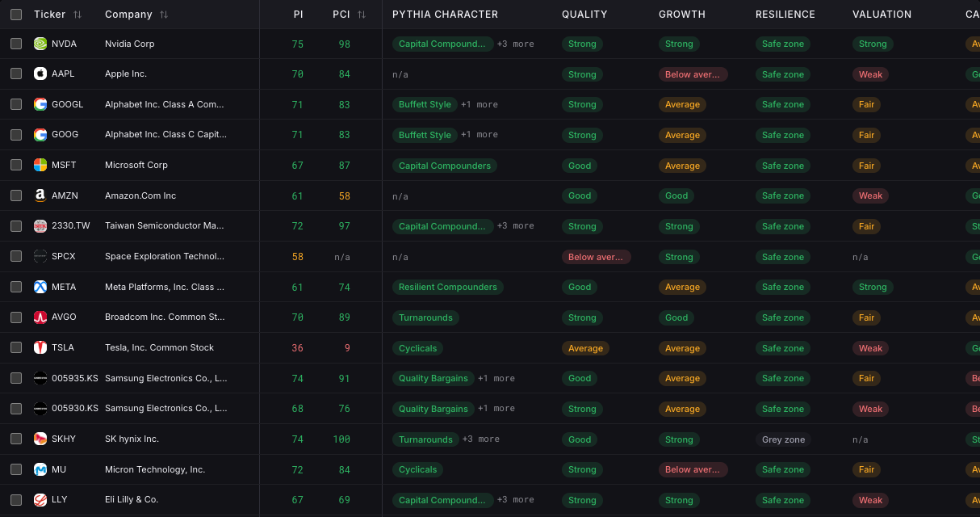Expand '+1 more' characters for GOOG
The height and width of the screenshot is (517, 980).
480,135
